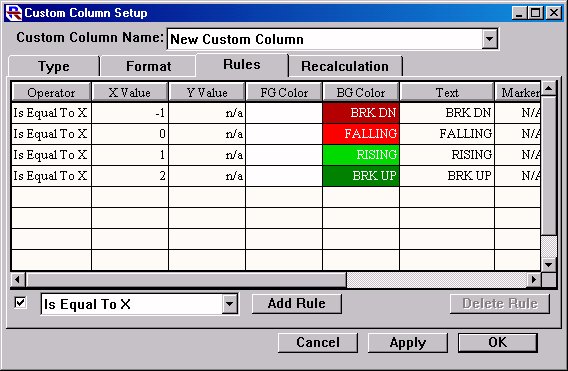Click the horizontal scrollbar left arrow
Viewport: 568px width, 371px height.
pyautogui.click(x=17, y=279)
